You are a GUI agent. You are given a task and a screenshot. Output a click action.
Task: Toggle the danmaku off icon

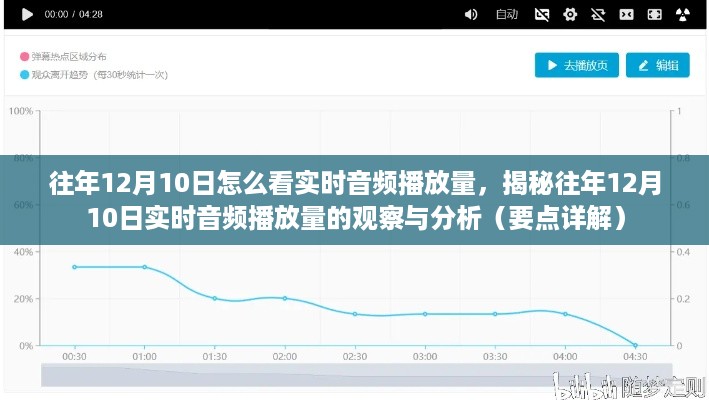541,15
